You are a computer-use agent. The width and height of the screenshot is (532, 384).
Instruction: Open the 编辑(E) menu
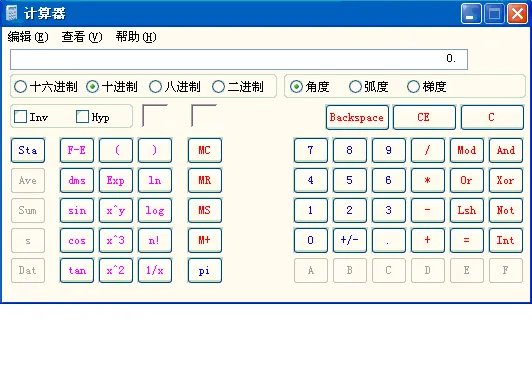[28, 37]
